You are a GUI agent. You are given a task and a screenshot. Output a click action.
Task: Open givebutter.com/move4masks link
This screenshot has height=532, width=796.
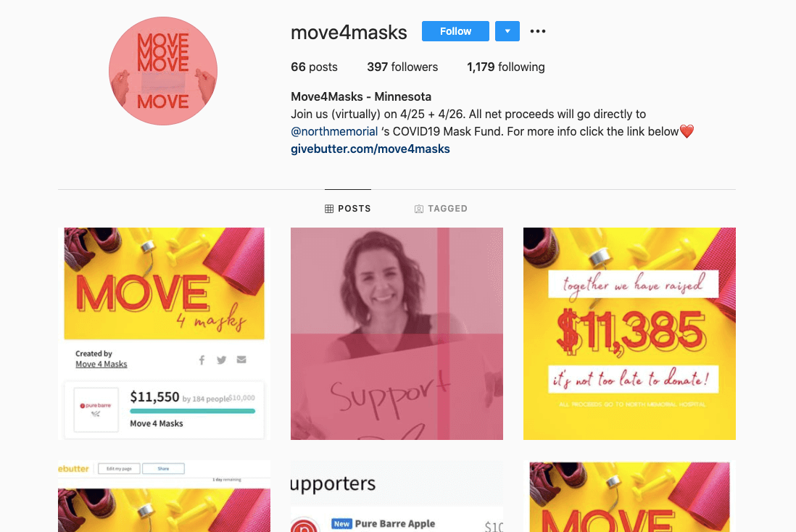[x=370, y=149]
